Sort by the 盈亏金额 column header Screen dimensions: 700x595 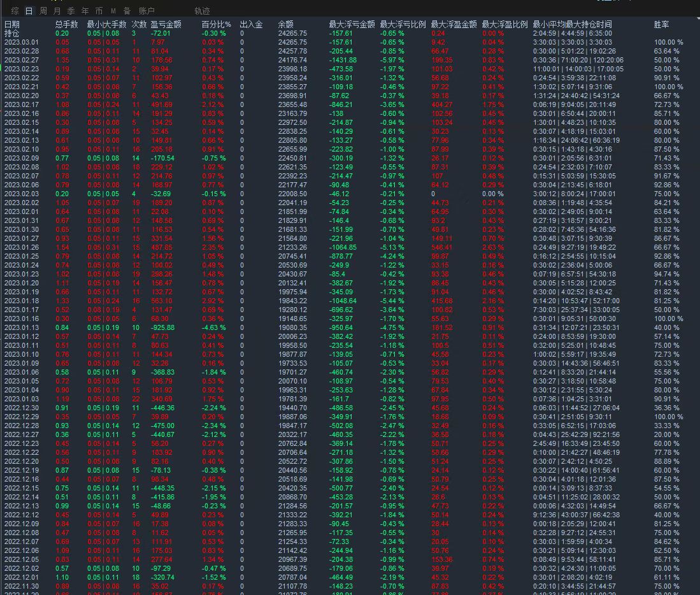[166, 25]
